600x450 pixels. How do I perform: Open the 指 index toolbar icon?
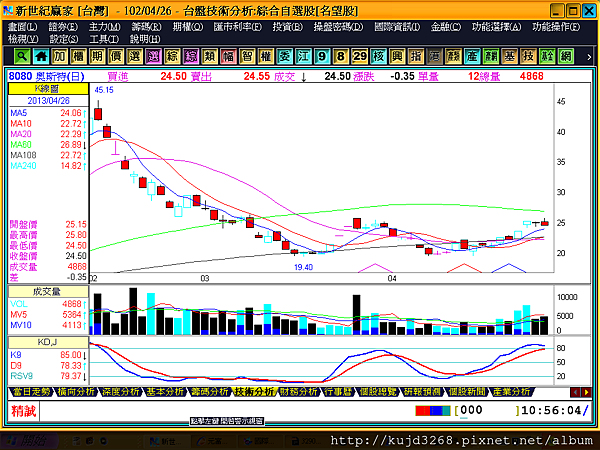416,57
